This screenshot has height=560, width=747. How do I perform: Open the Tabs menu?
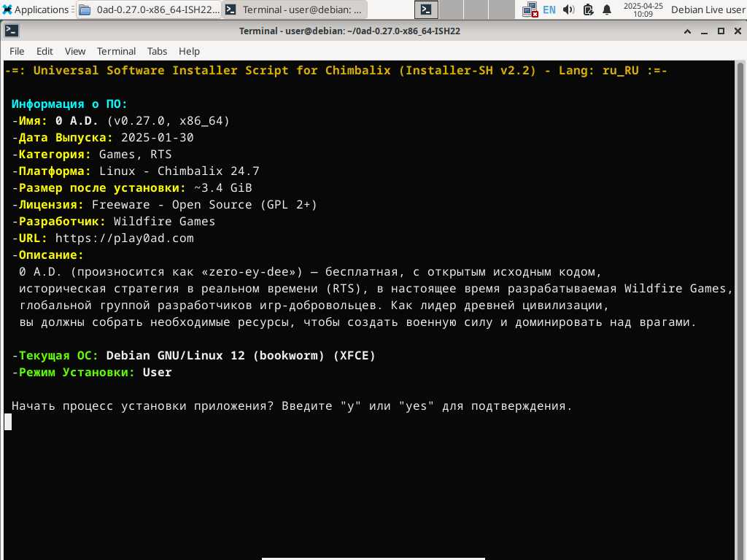tap(157, 51)
